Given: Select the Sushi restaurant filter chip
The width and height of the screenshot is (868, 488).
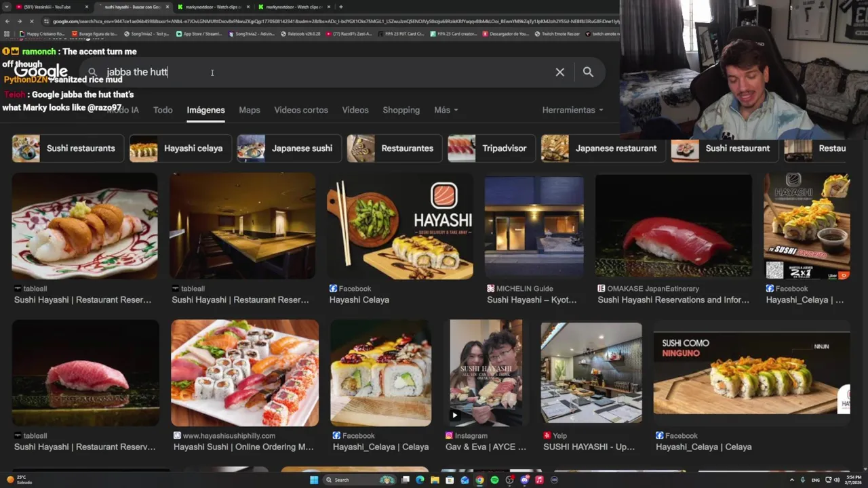Looking at the screenshot, I should coord(724,148).
